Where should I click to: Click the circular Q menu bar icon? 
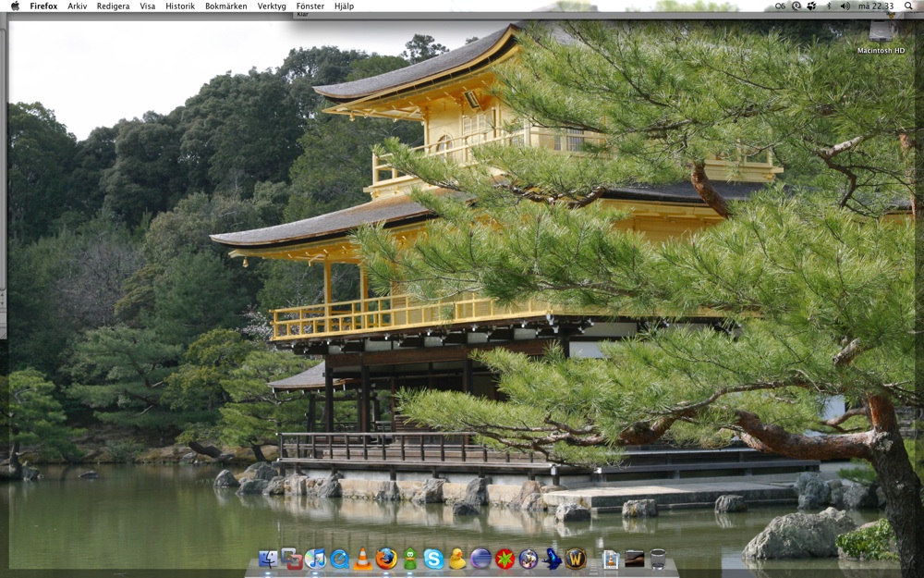[x=796, y=6]
